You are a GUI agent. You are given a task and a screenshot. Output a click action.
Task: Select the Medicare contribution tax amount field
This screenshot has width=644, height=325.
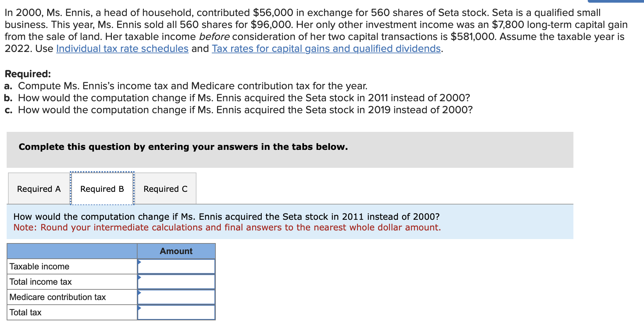(x=176, y=297)
